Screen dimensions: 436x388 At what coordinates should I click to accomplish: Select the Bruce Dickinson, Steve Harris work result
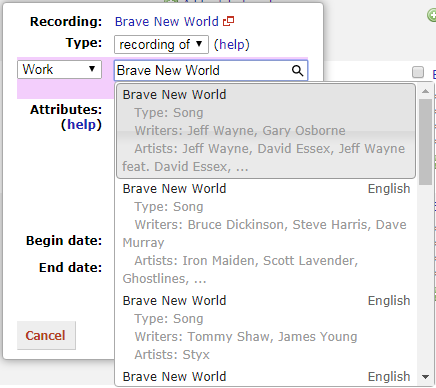click(266, 233)
